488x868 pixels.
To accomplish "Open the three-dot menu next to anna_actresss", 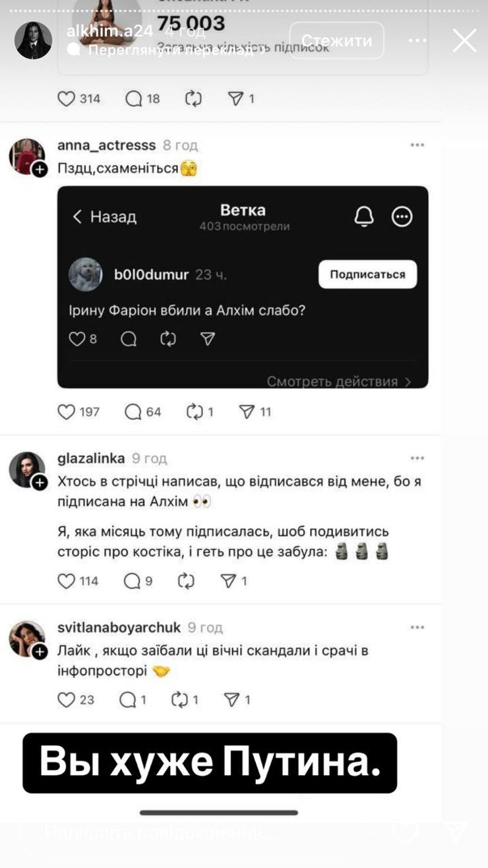I will point(417,144).
